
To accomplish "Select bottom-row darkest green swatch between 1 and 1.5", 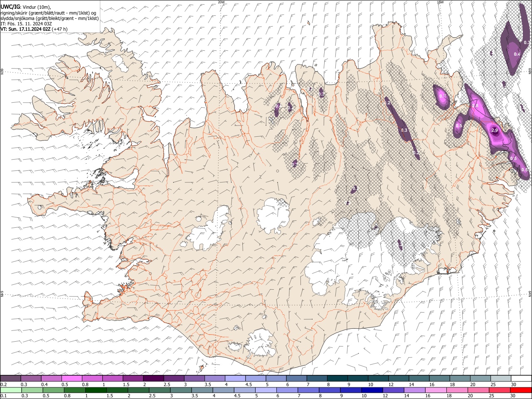I will (96, 390).
